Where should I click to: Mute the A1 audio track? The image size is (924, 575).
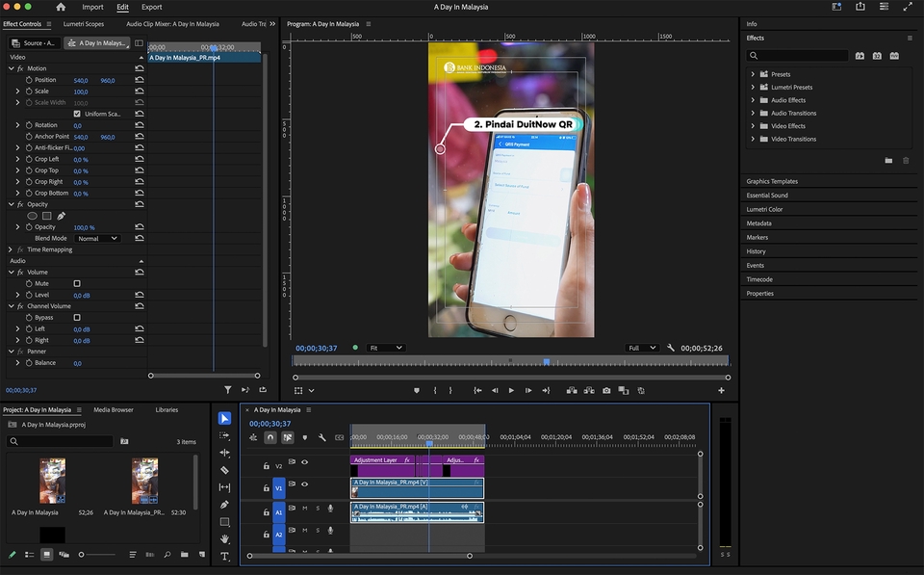pyautogui.click(x=304, y=509)
